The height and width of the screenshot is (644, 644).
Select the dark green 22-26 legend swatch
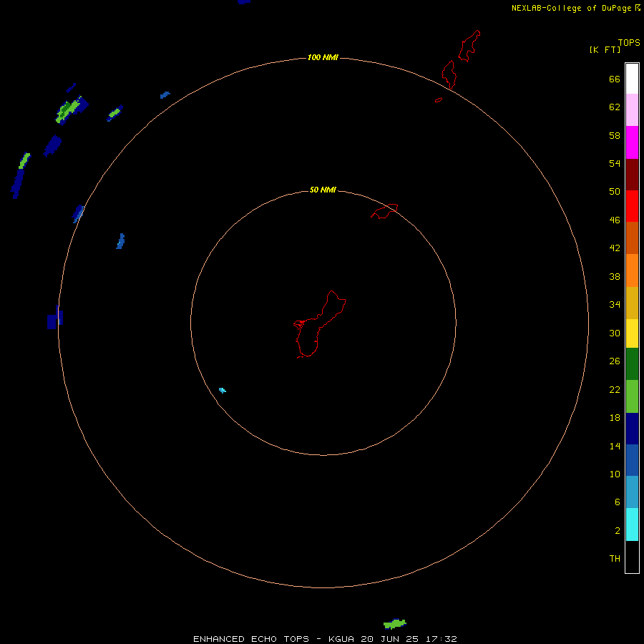pyautogui.click(x=632, y=364)
